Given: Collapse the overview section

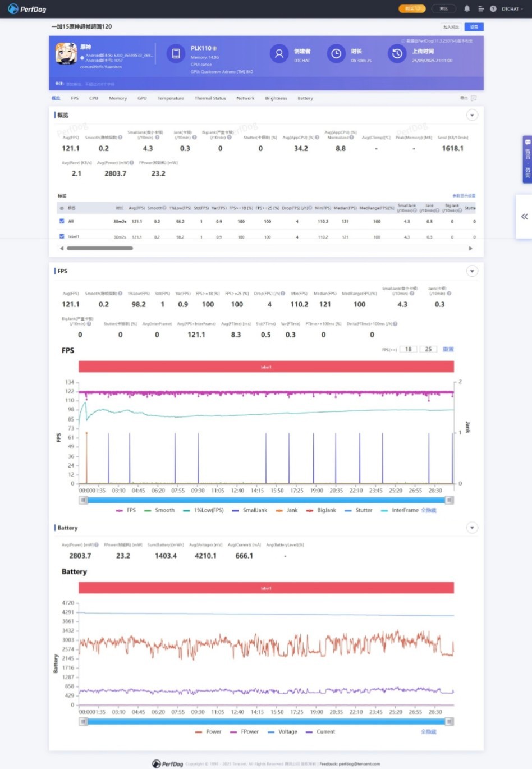Looking at the screenshot, I should [472, 115].
